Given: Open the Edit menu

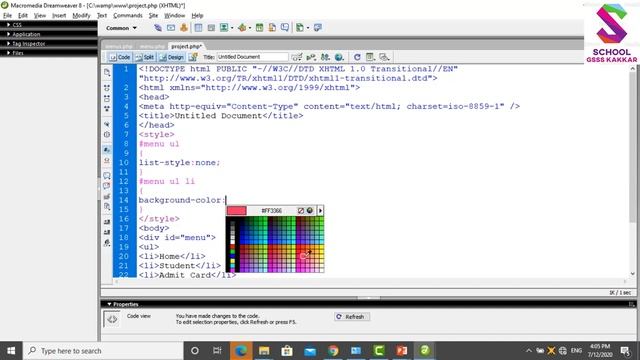Looking at the screenshot, I should click(23, 16).
